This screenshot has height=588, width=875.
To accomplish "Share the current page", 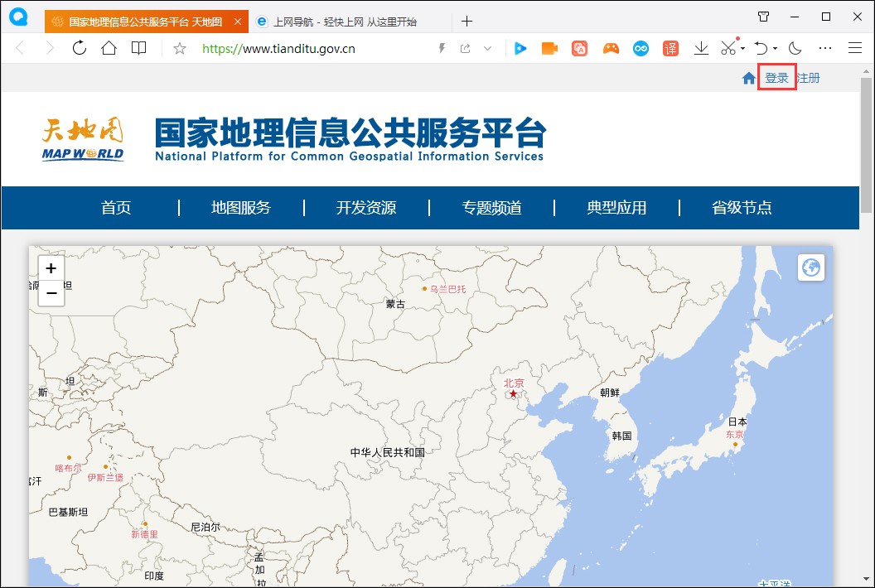I will pos(464,48).
